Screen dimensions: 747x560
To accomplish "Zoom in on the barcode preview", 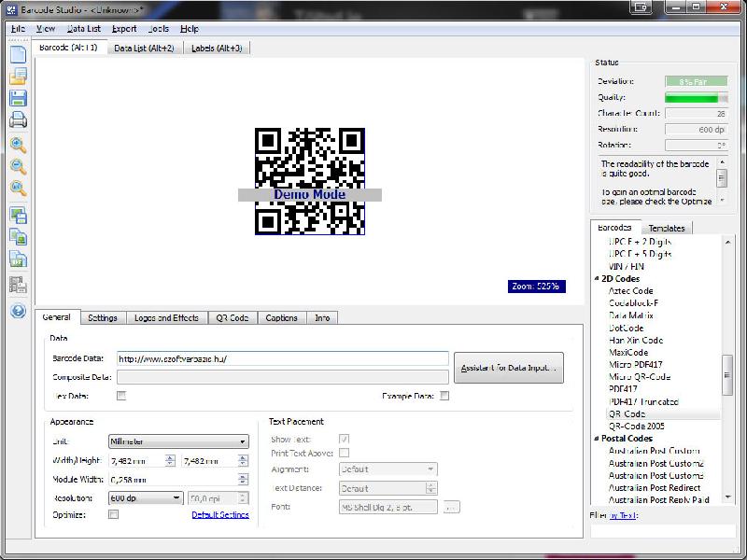I will (x=18, y=145).
